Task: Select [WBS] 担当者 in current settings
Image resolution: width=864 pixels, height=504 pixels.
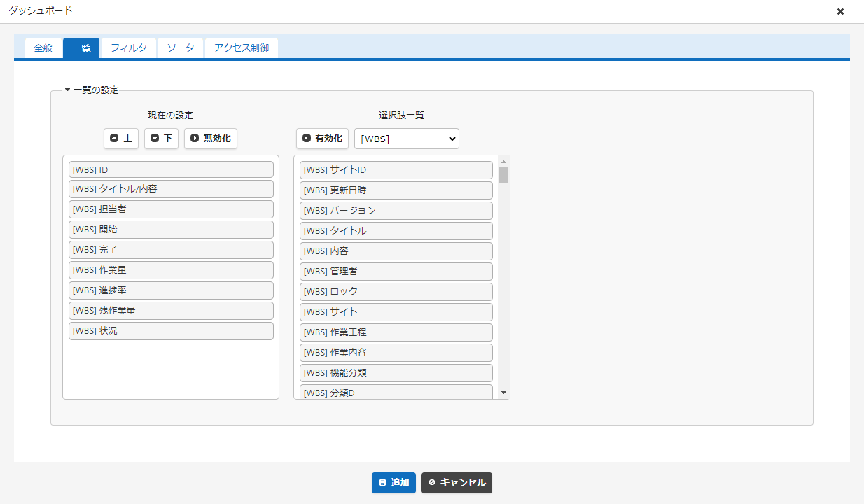Action: [x=171, y=209]
